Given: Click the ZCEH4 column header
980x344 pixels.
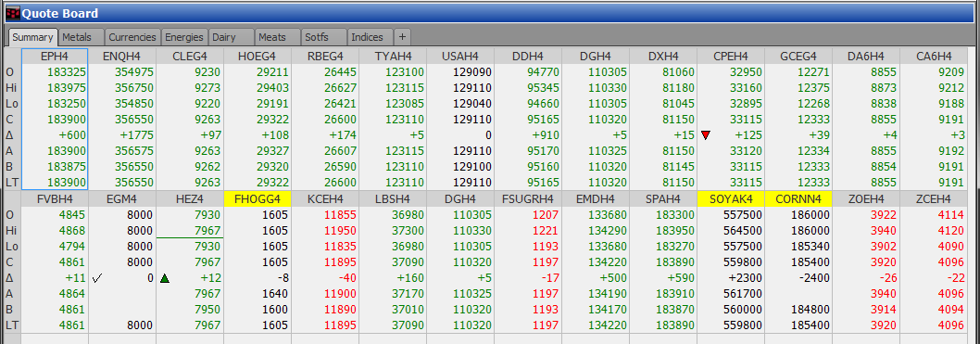Looking at the screenshot, I should pos(933,199).
